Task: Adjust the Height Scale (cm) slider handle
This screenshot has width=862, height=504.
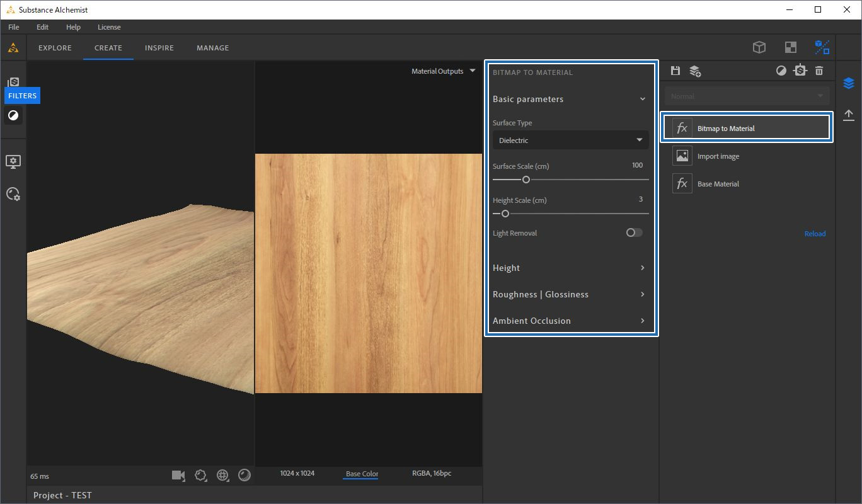Action: pos(505,214)
